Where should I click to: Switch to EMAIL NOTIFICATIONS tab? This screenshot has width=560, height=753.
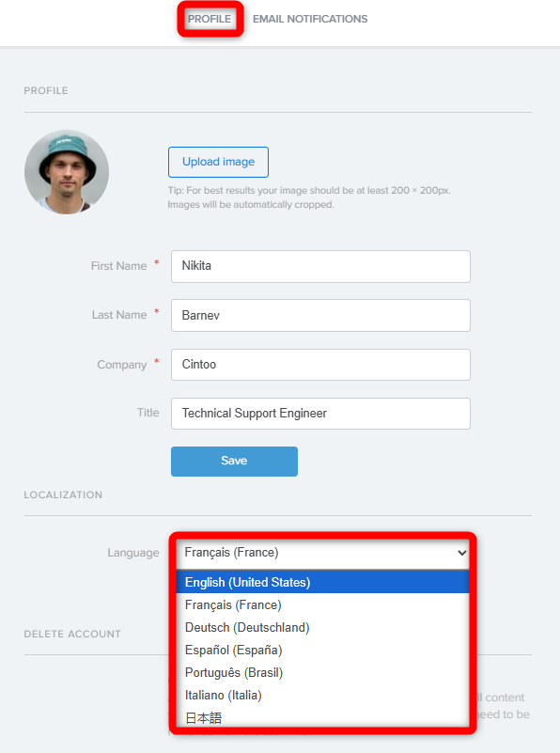(x=310, y=19)
